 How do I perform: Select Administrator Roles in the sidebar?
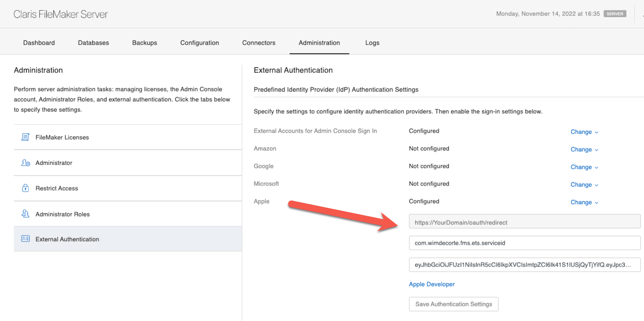click(128, 214)
